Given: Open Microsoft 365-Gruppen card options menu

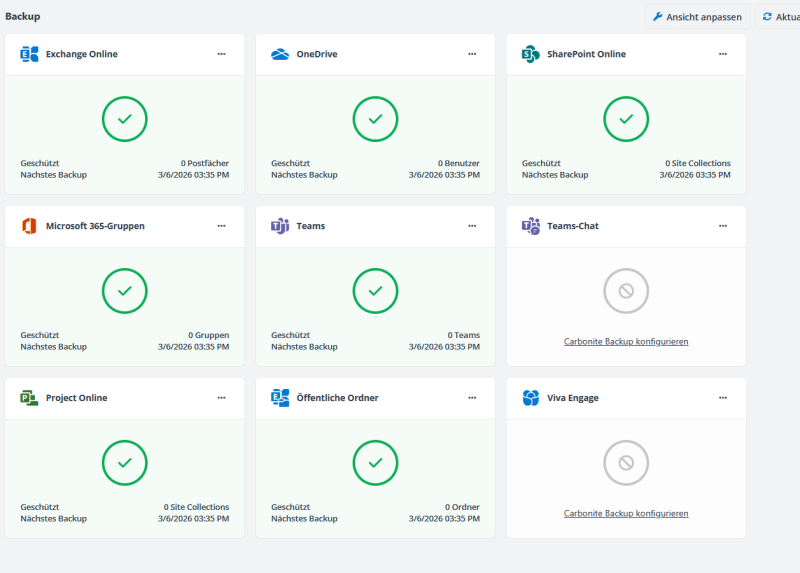Looking at the screenshot, I should tap(221, 226).
